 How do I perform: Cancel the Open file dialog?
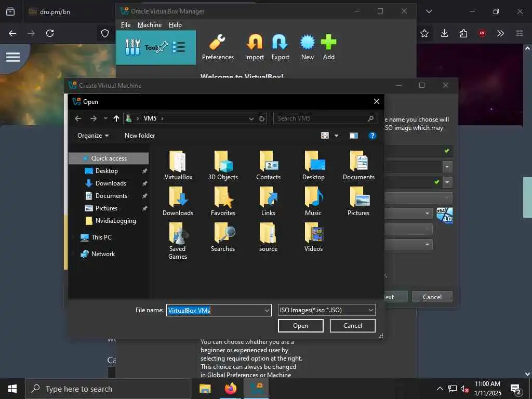coord(353,326)
